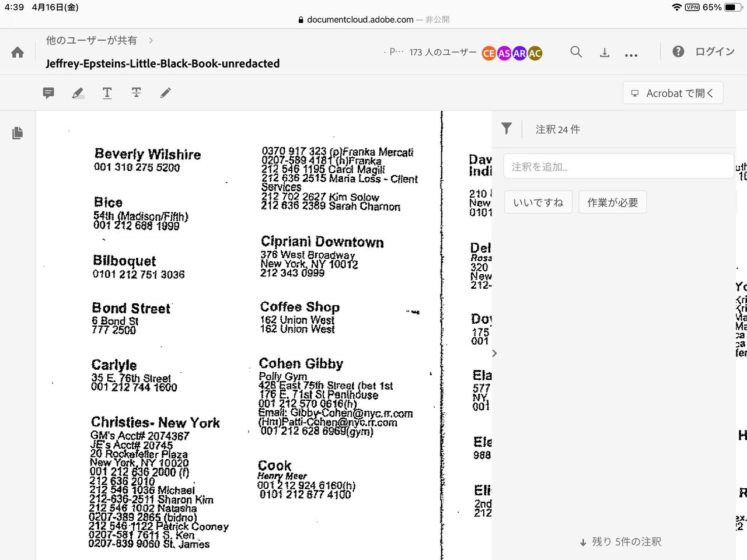The height and width of the screenshot is (560, 747).
Task: Click the AC user avatar
Action: (535, 53)
